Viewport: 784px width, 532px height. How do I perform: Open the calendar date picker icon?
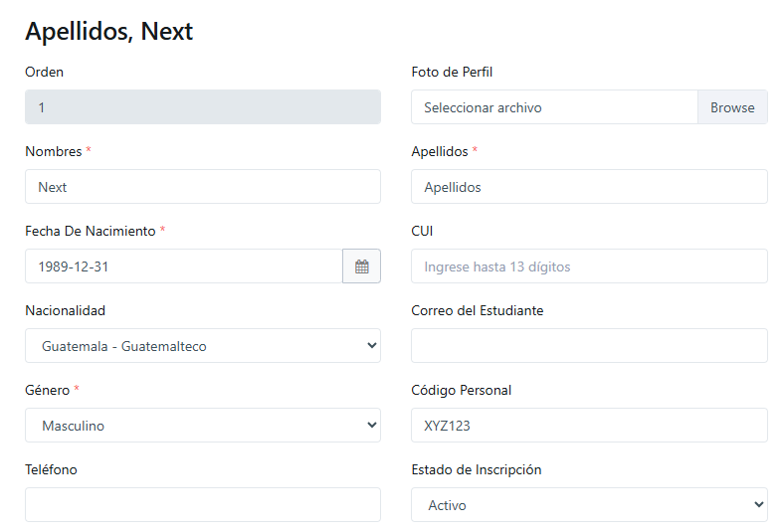point(361,266)
